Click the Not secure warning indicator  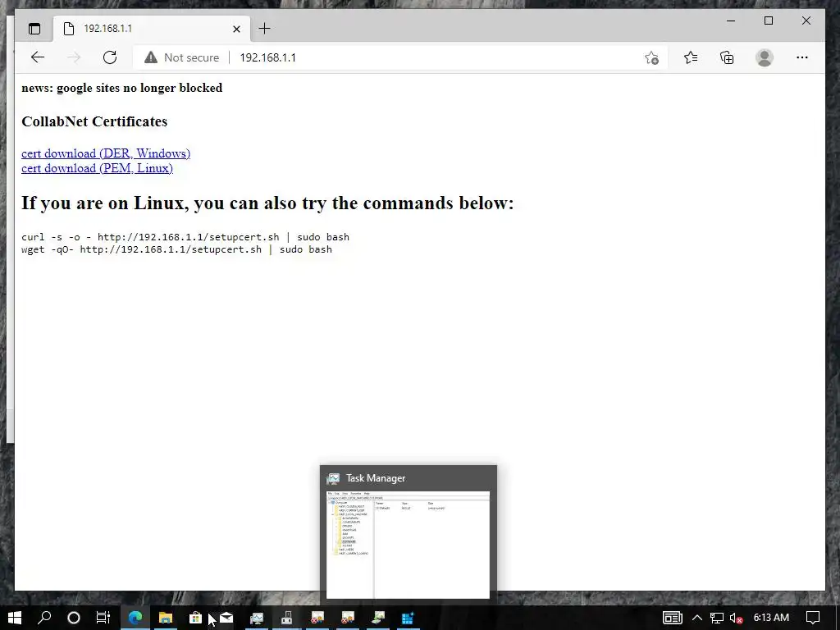[181, 57]
